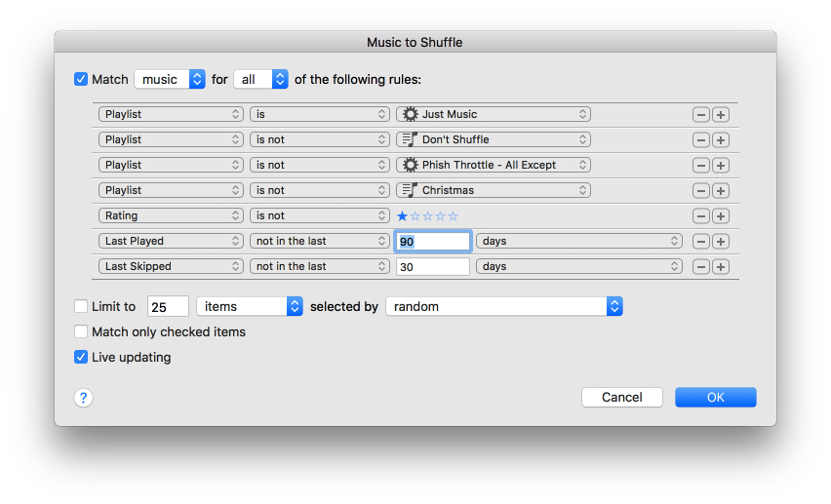
Task: Remove the Last Played rule row
Action: pos(700,242)
